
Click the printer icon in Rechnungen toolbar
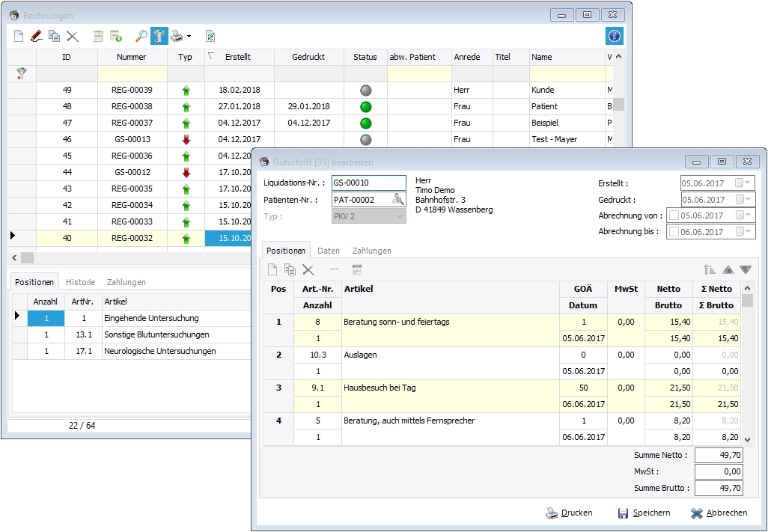point(177,36)
